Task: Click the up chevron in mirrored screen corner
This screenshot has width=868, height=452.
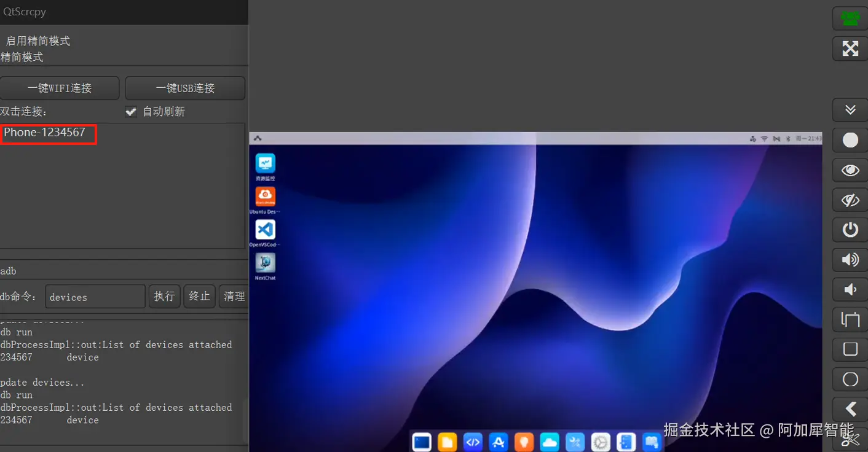Action: click(x=258, y=138)
